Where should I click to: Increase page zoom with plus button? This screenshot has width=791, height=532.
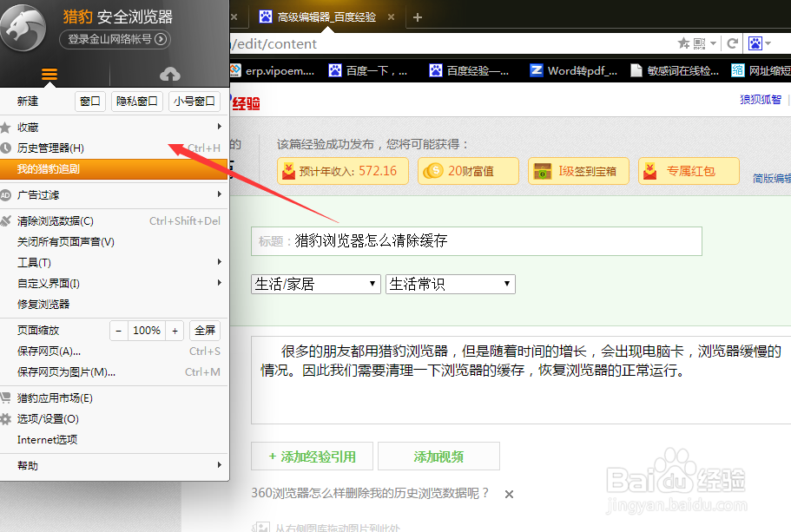coord(175,331)
